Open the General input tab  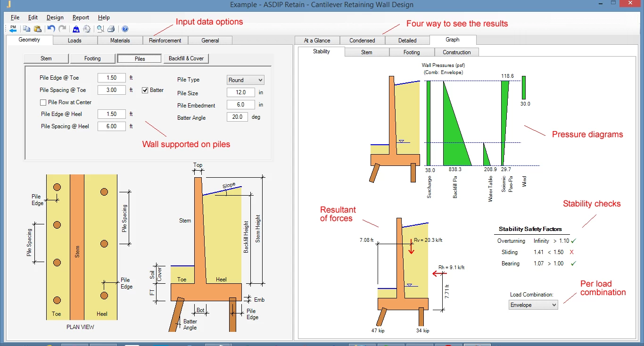(x=210, y=41)
